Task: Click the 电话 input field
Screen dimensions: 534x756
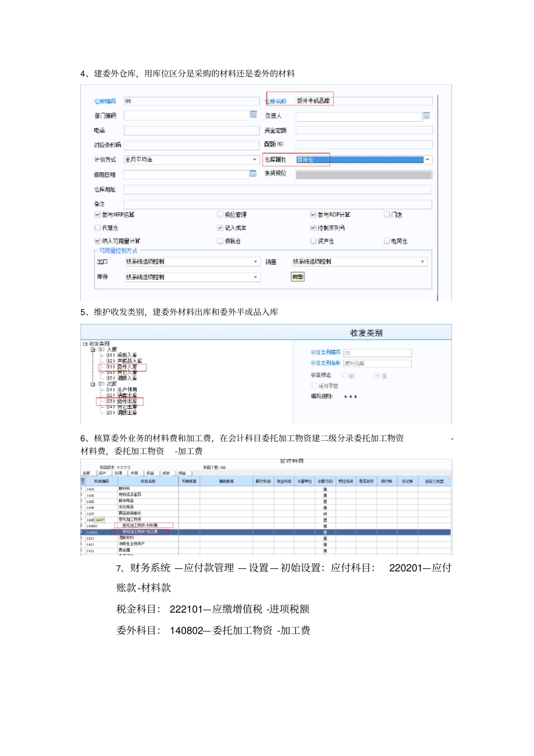Action: [191, 130]
